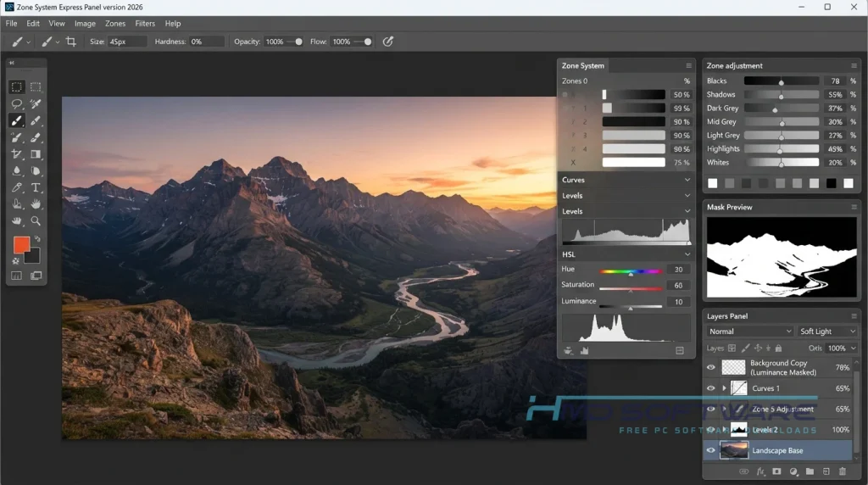Open the Help menu

pyautogui.click(x=173, y=23)
